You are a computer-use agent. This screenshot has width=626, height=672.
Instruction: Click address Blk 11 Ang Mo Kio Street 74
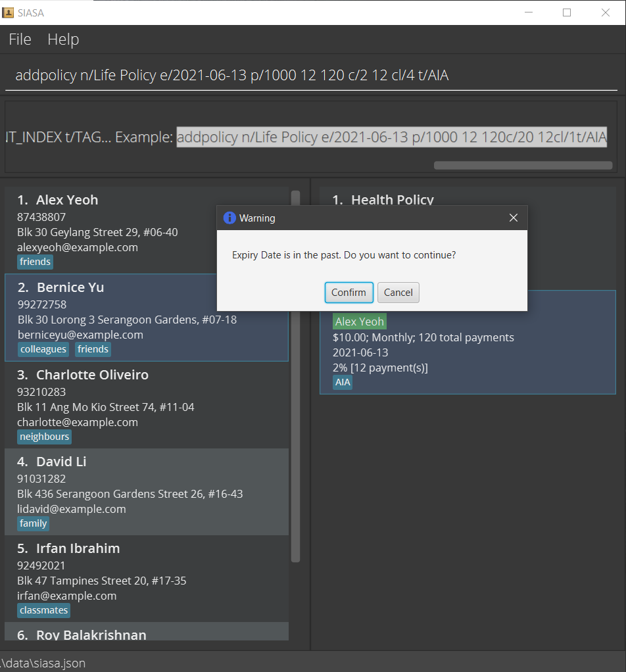pyautogui.click(x=106, y=408)
